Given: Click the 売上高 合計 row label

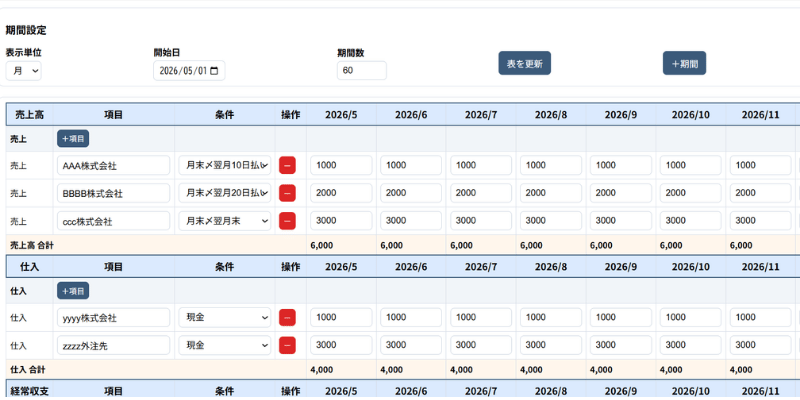Looking at the screenshot, I should (x=32, y=245).
